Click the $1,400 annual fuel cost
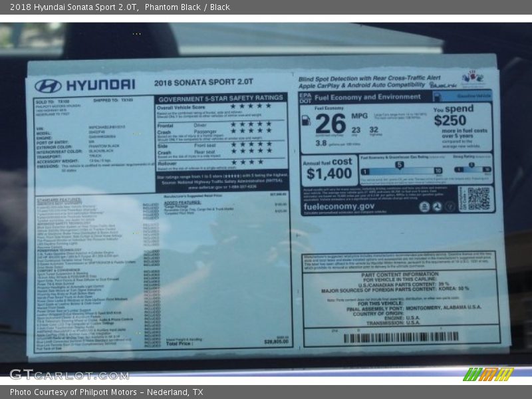532x399 pixels. 329,174
